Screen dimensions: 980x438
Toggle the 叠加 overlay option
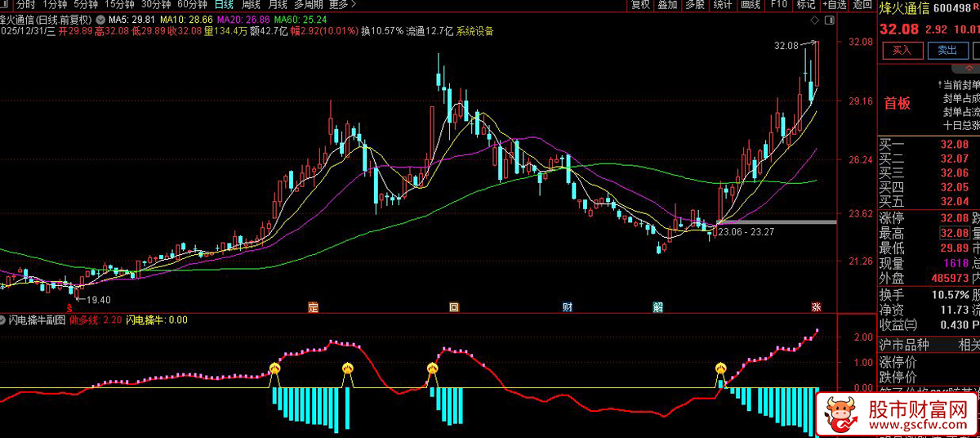(667, 5)
